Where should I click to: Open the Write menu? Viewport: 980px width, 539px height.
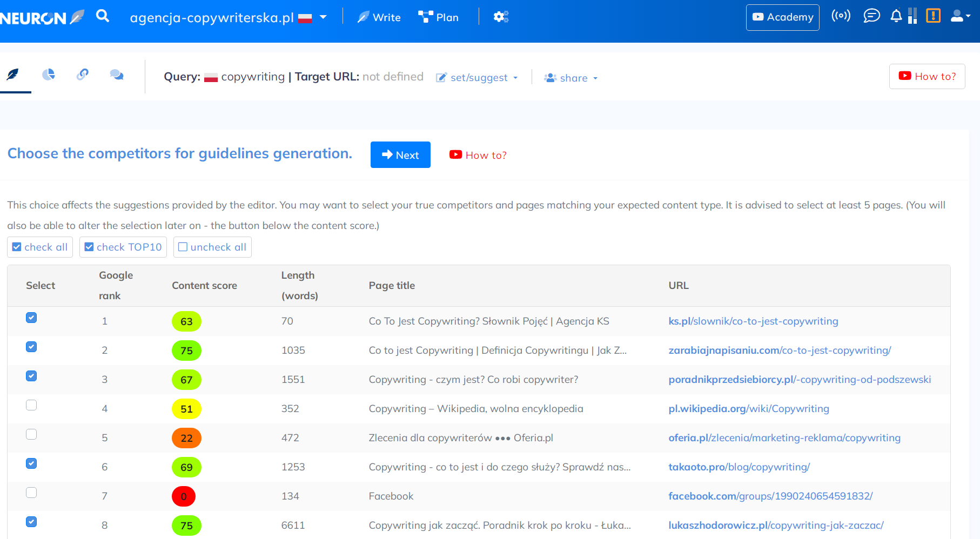tap(379, 17)
